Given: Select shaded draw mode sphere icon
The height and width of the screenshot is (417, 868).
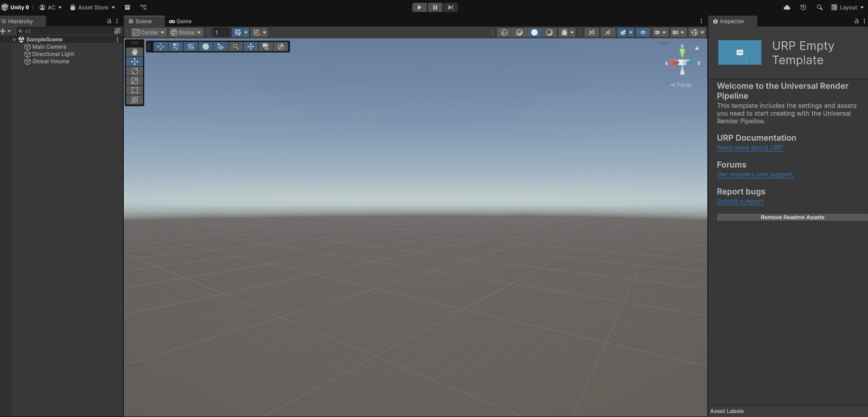Looking at the screenshot, I should 534,33.
